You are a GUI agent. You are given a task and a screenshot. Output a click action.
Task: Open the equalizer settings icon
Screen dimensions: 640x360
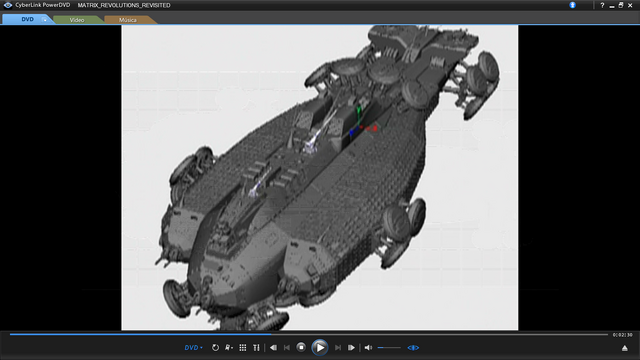click(256, 348)
